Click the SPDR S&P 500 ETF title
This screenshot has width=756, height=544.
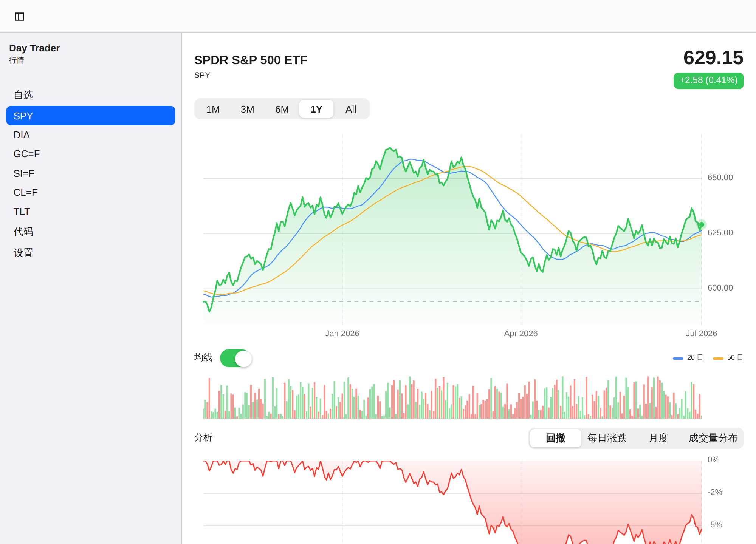coord(251,60)
